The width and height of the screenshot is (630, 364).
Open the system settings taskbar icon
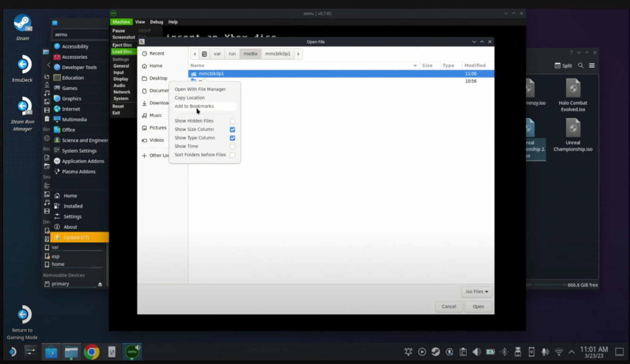[31, 352]
